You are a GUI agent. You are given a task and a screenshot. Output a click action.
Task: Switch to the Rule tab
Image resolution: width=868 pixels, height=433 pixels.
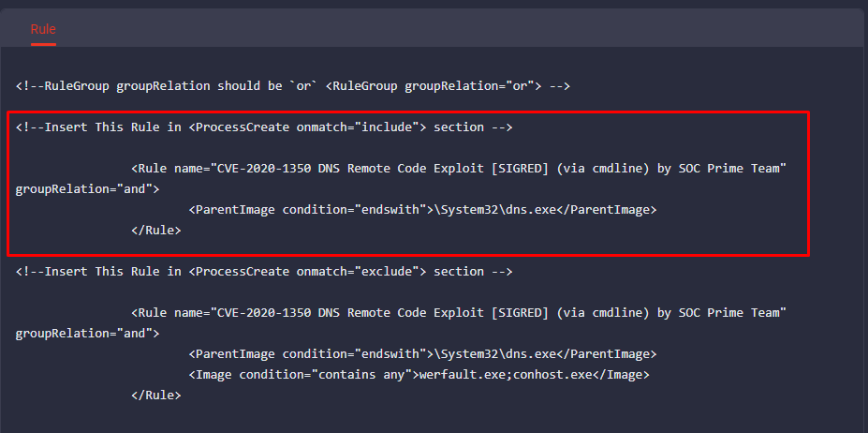(42, 29)
